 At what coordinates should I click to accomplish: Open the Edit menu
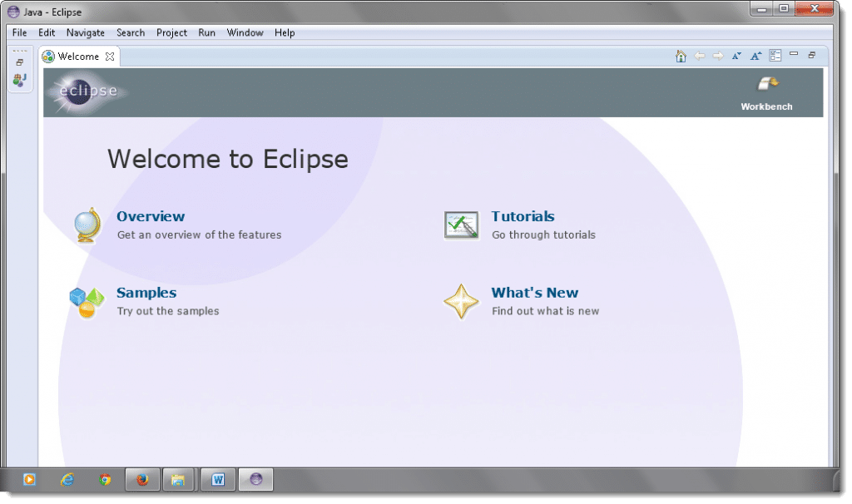point(47,32)
